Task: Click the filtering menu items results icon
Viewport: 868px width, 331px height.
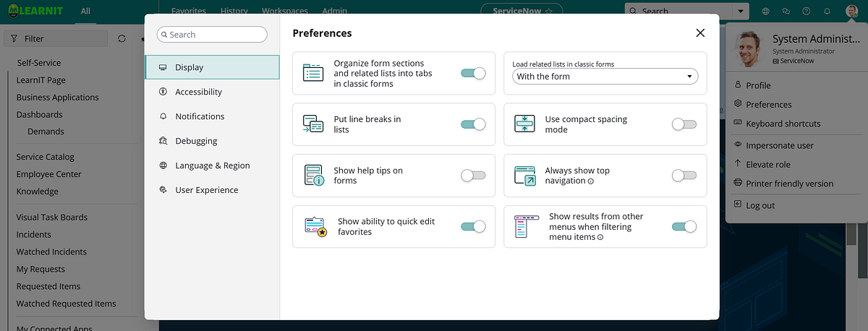Action: pos(524,227)
